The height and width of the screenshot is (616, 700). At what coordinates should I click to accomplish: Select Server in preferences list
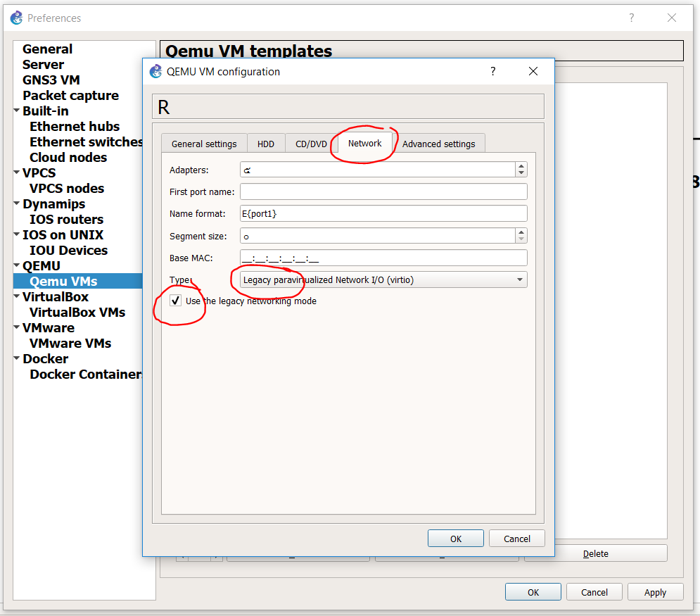[44, 65]
